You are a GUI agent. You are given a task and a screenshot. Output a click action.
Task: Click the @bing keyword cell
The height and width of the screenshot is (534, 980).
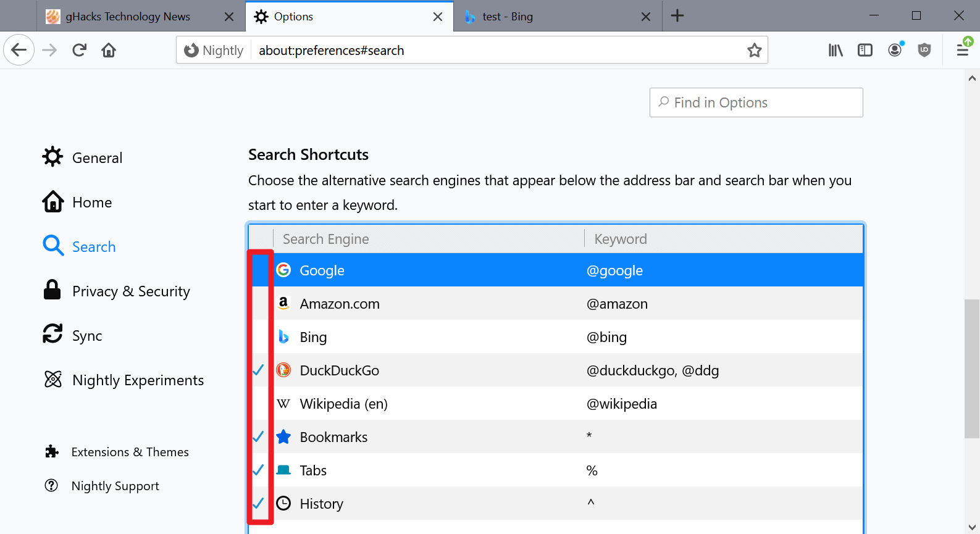606,337
